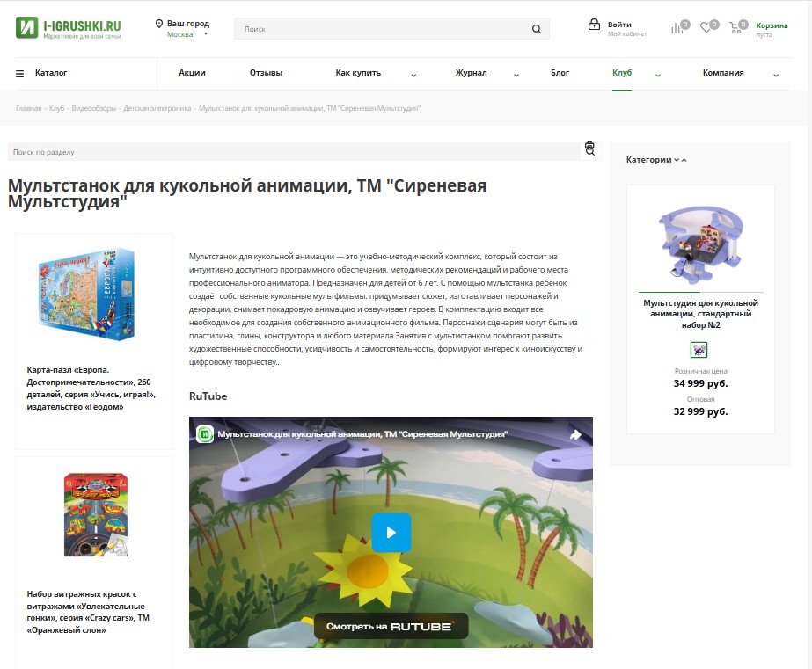The width and height of the screenshot is (812, 669).
Task: Click the magnifier search icon in header
Action: click(x=537, y=29)
